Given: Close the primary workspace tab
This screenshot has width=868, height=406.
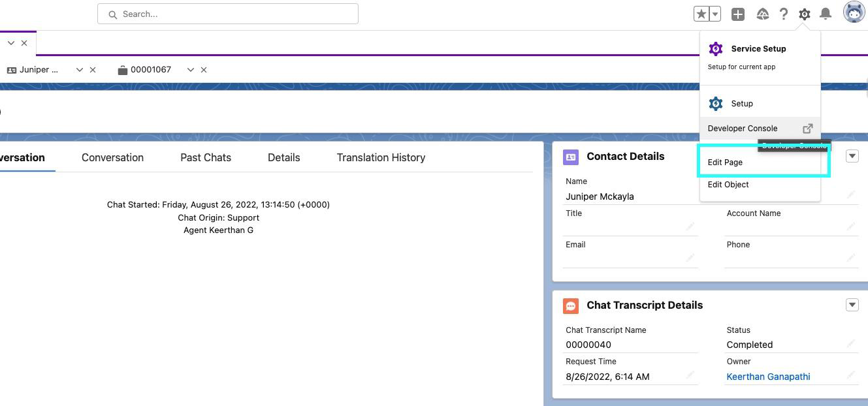Looking at the screenshot, I should (24, 43).
